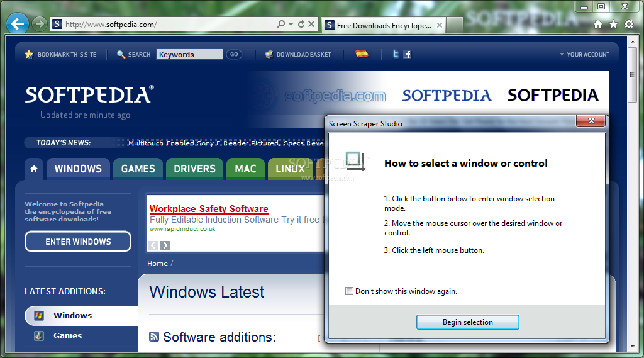Click the Download Basket icon
Screen dimensions: 644x358
point(269,54)
